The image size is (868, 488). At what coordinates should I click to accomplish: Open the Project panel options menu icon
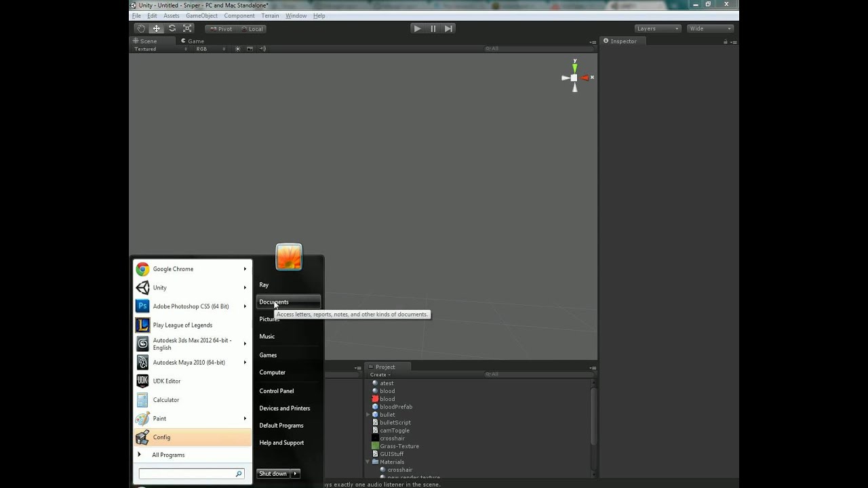592,367
